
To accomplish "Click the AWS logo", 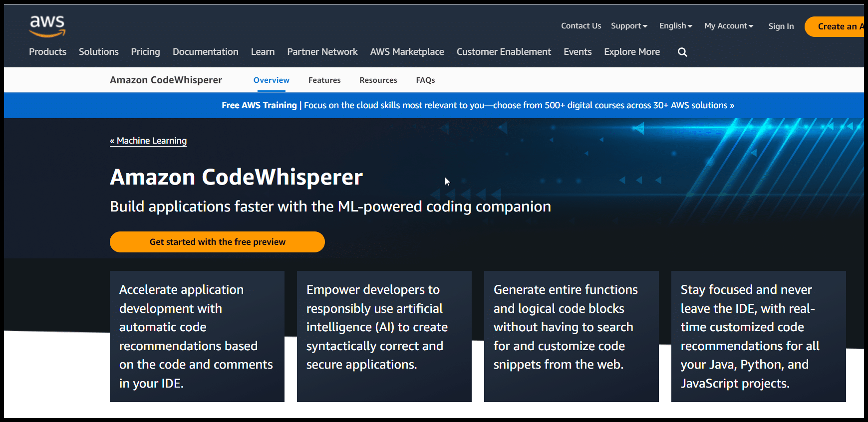I will click(x=47, y=26).
